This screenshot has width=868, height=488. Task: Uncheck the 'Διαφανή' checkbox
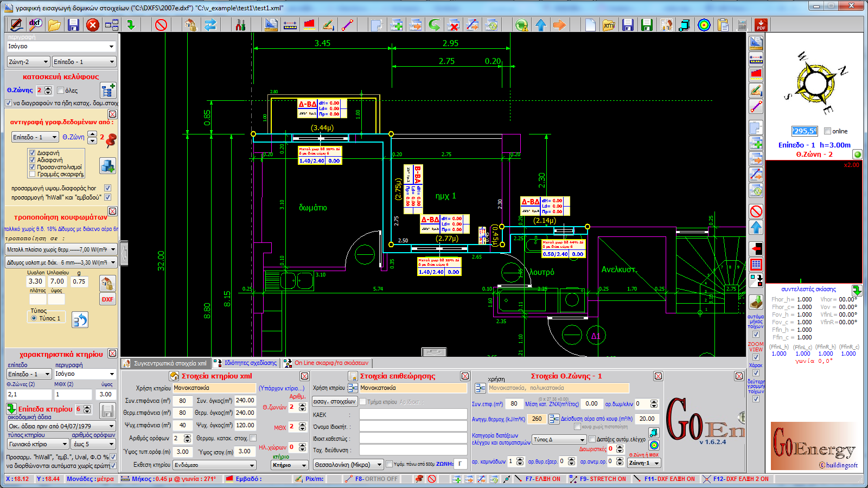[33, 153]
